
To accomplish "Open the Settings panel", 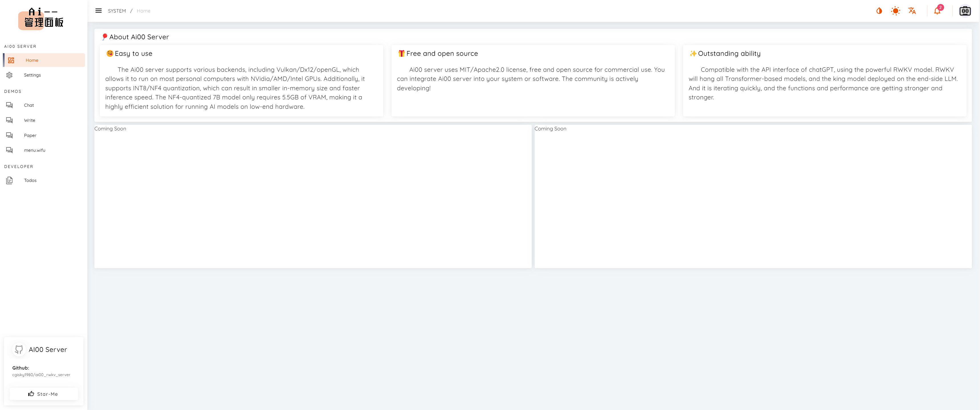I will click(32, 75).
